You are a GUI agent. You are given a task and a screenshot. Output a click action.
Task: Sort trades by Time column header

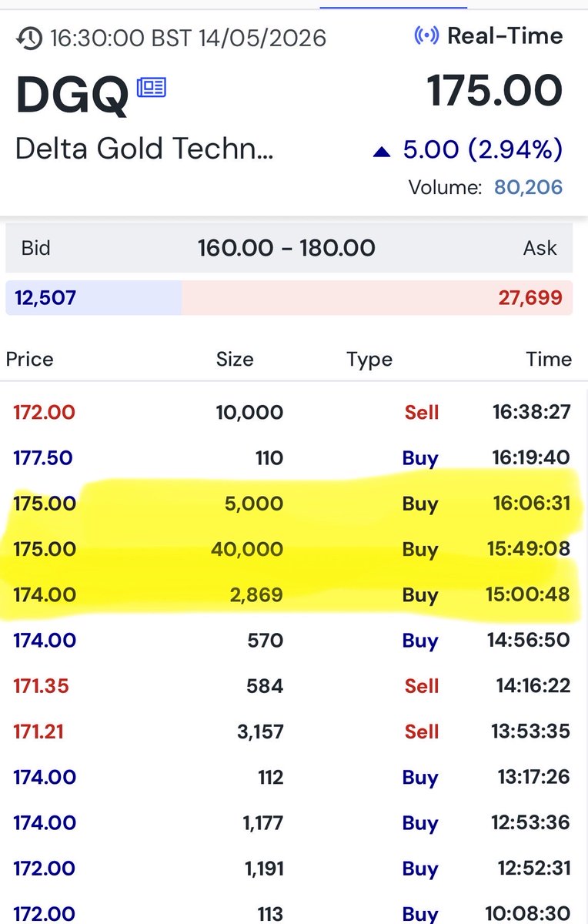click(550, 359)
